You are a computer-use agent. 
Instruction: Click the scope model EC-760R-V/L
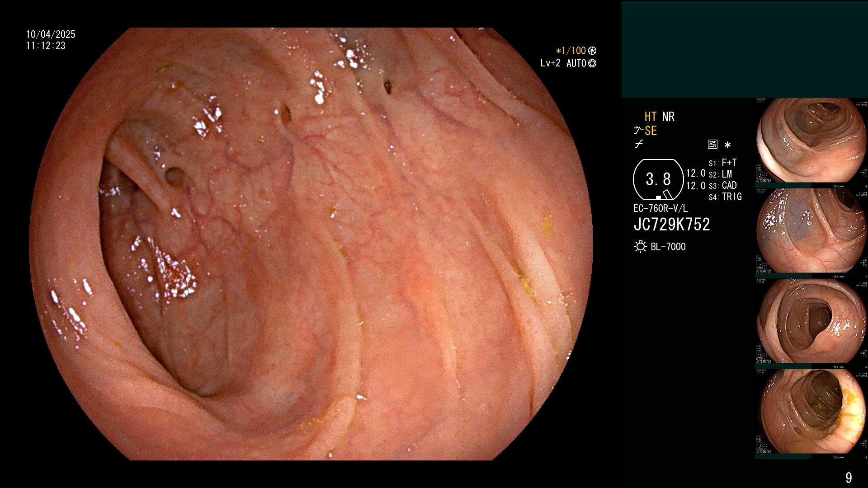pos(660,209)
